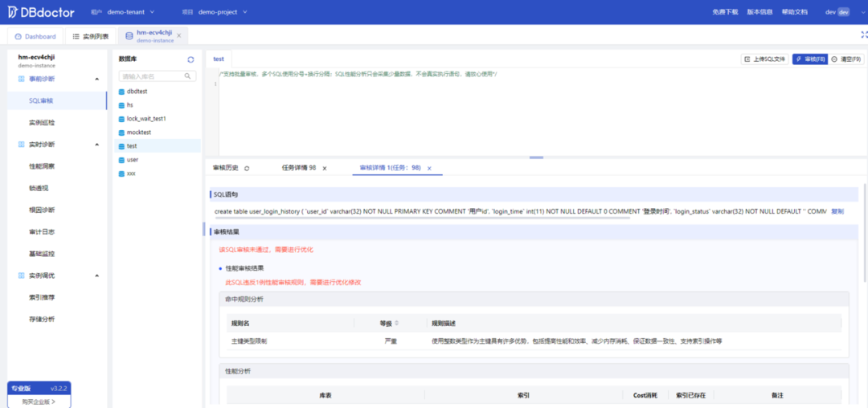Select the test database icon

122,146
